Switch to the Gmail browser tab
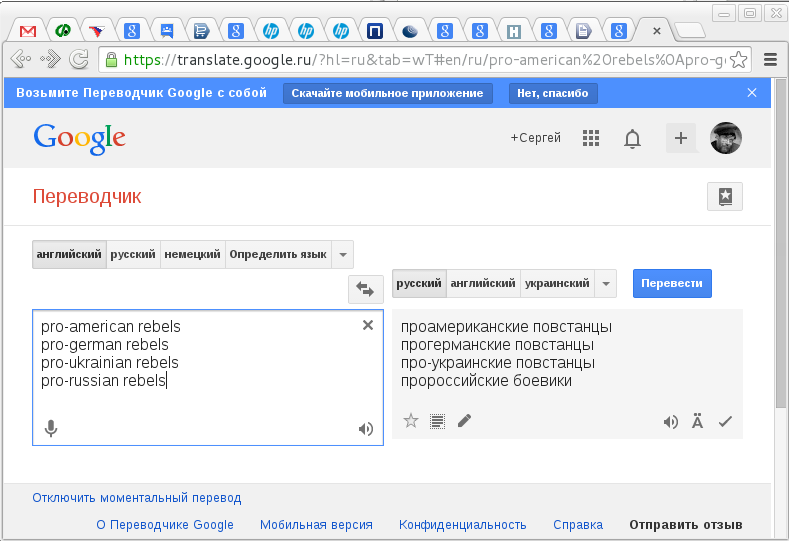 pyautogui.click(x=27, y=31)
